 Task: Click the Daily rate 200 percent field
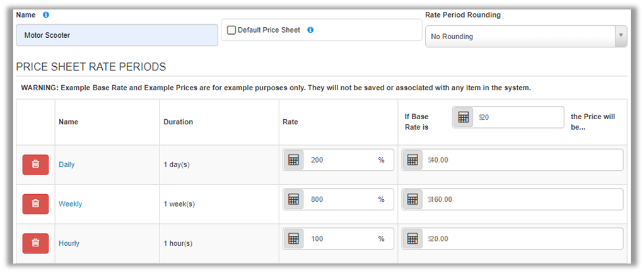click(341, 160)
